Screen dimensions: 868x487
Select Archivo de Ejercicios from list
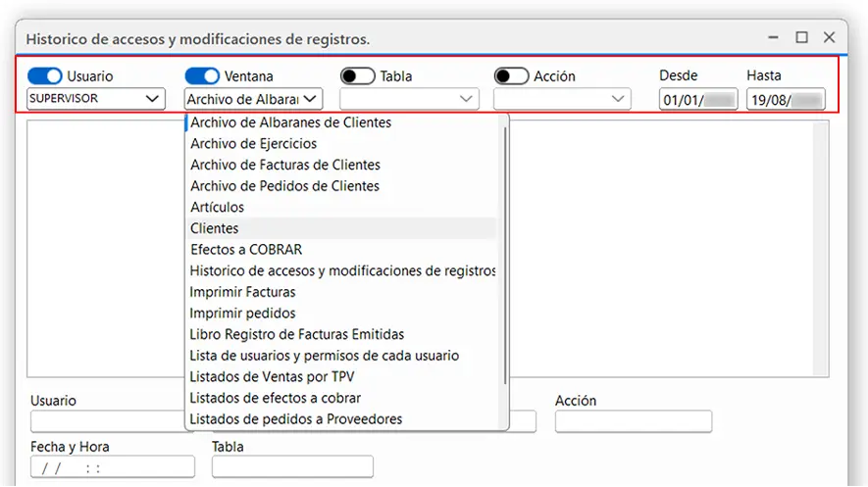(342, 144)
